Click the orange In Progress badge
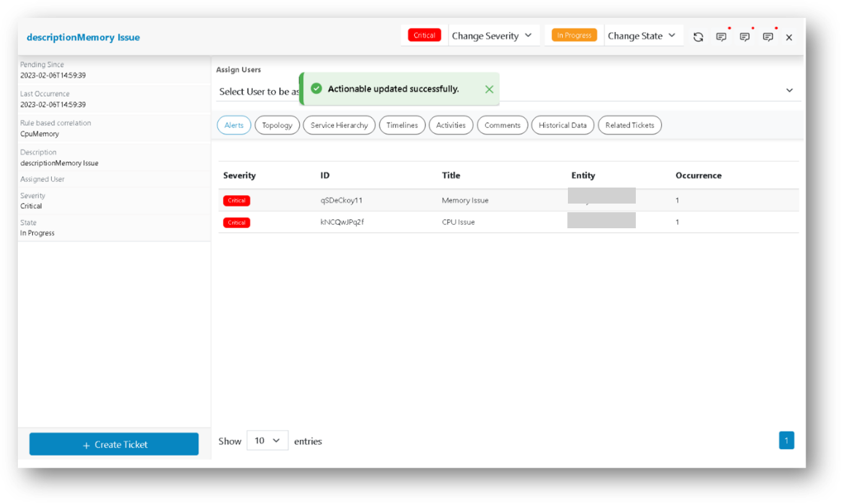The height and width of the screenshot is (504, 842). (x=574, y=35)
